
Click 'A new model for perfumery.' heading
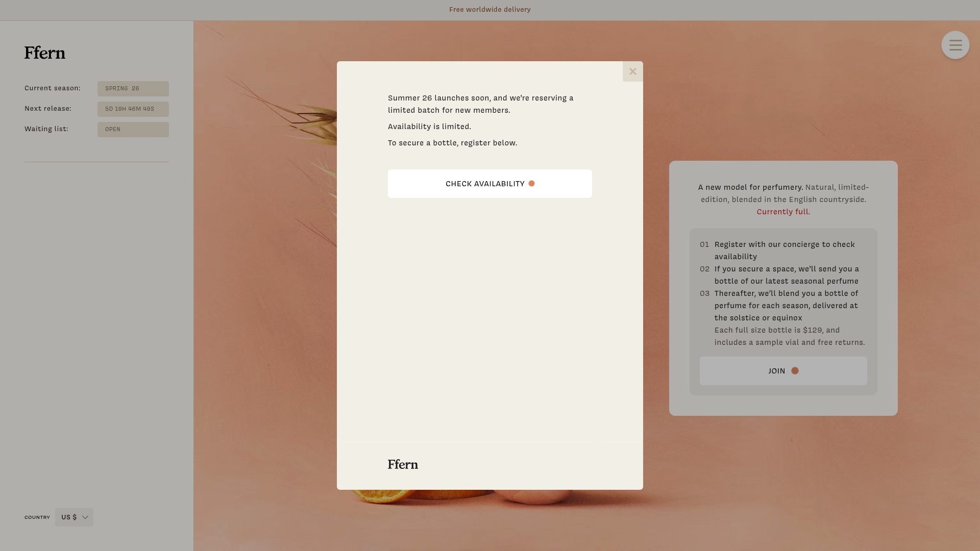tap(750, 187)
